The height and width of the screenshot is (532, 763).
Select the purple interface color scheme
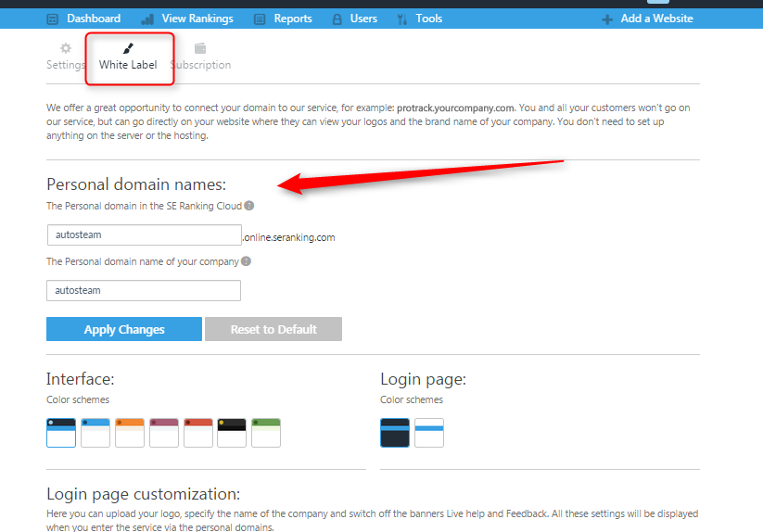pos(164,433)
